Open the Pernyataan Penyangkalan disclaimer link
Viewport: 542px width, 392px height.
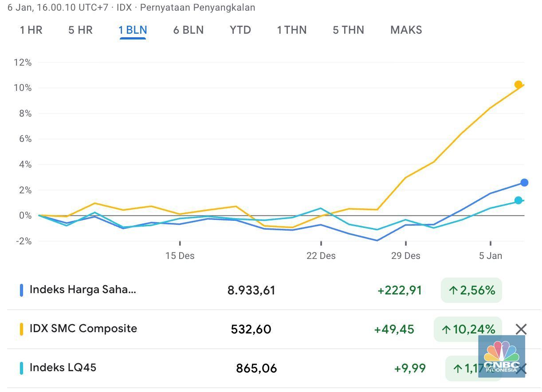[197, 8]
